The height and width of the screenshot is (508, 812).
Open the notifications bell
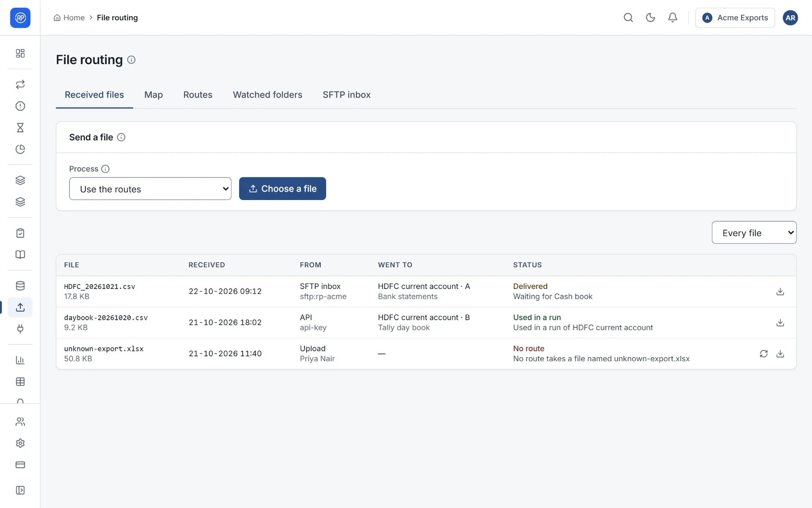tap(673, 18)
